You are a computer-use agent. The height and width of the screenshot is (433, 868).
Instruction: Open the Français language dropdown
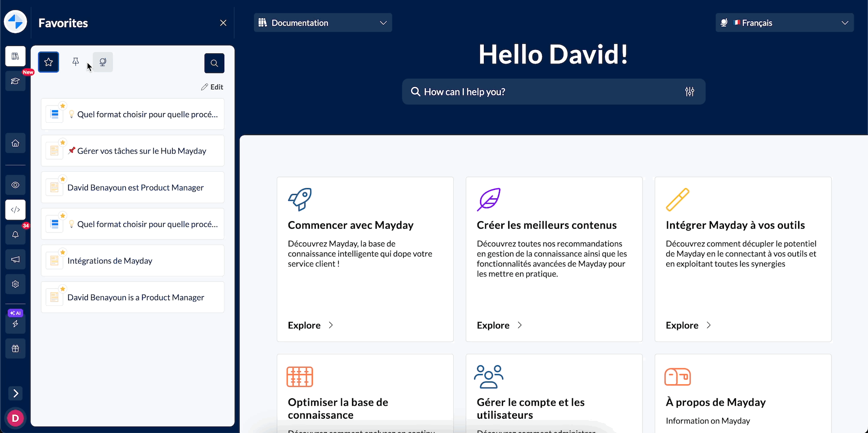tap(785, 23)
